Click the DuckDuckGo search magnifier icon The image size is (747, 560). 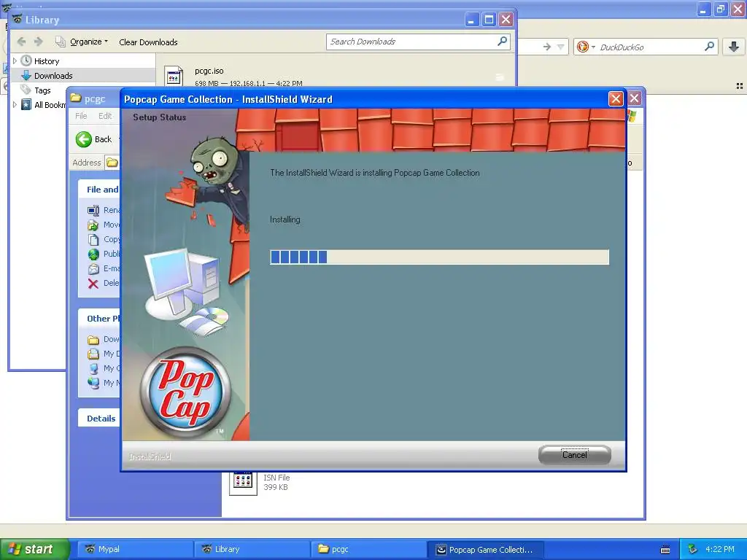[709, 46]
